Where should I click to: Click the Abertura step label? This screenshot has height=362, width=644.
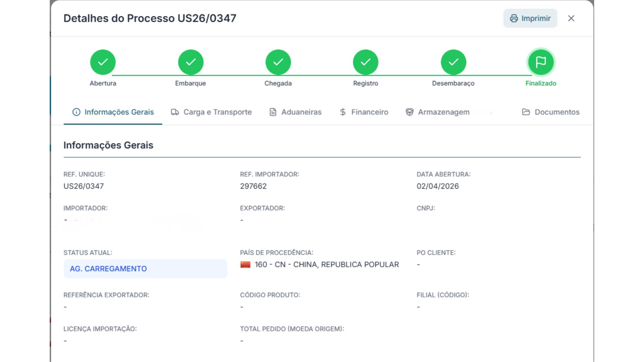click(103, 83)
